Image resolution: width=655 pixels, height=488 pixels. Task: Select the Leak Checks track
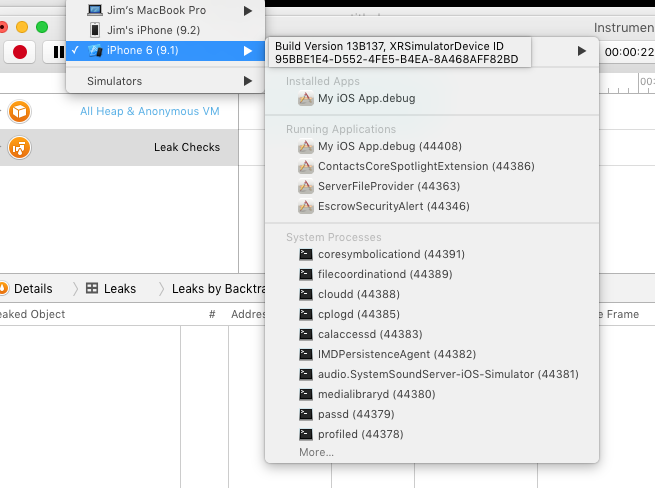(x=119, y=147)
